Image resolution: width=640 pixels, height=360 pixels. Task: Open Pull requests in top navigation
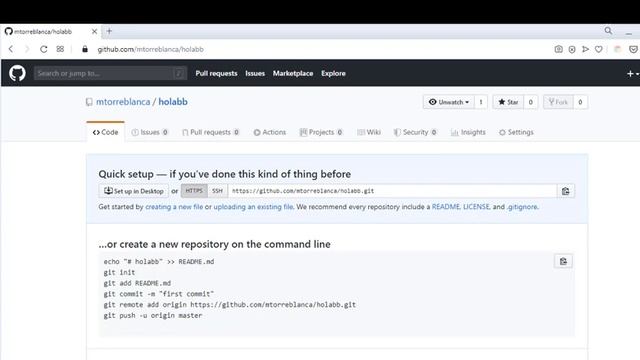tap(216, 73)
